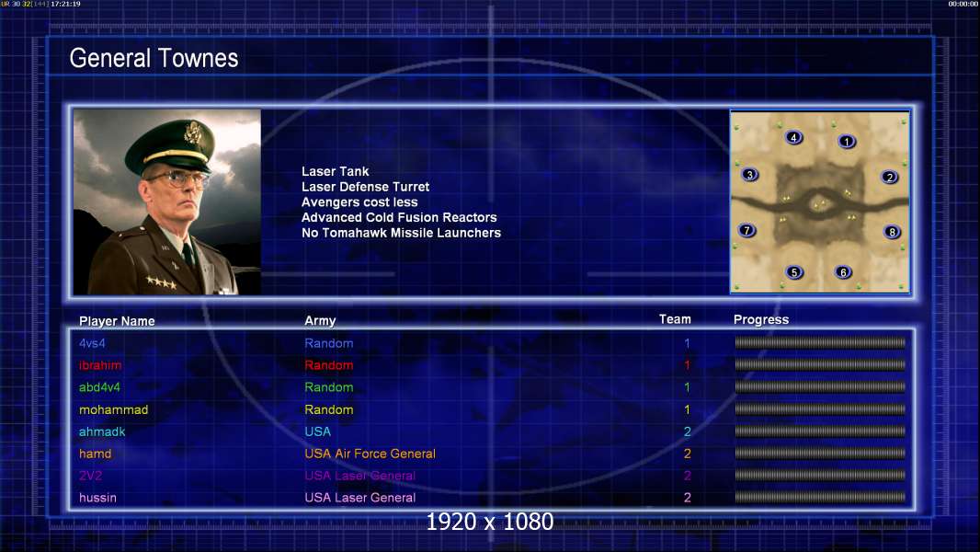Click the Laser Tank ability text

(335, 171)
